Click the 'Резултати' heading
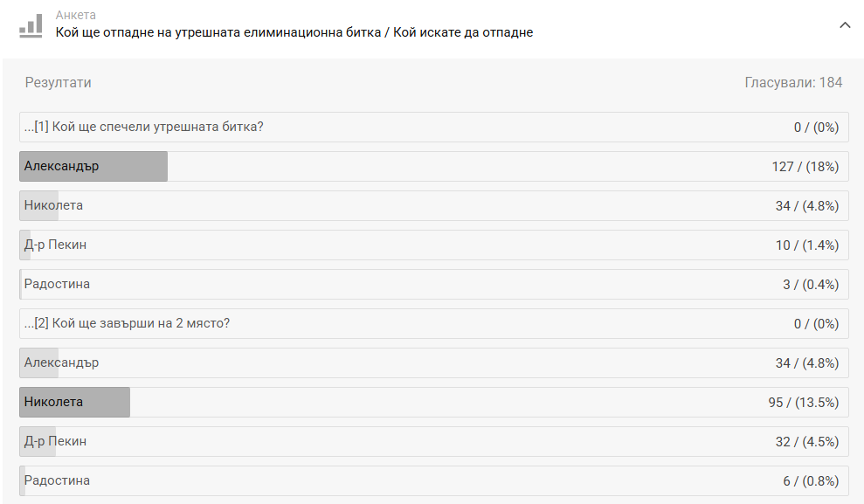 [x=58, y=83]
